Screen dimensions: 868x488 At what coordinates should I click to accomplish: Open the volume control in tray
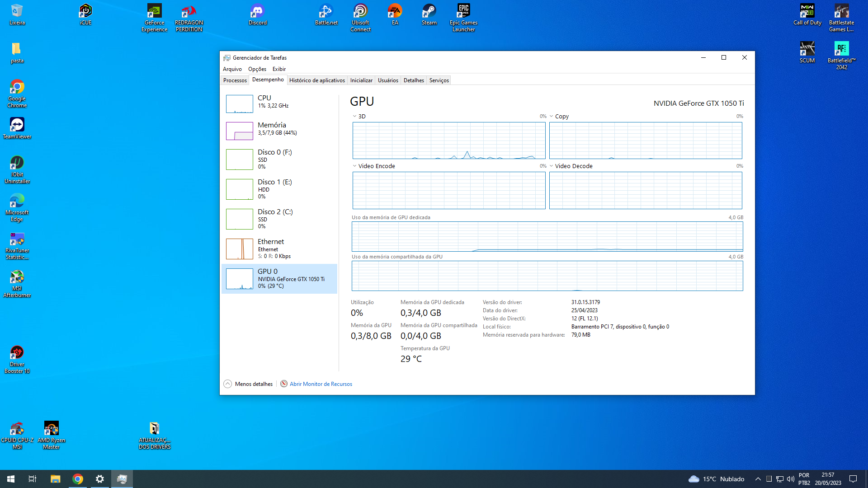(790, 479)
